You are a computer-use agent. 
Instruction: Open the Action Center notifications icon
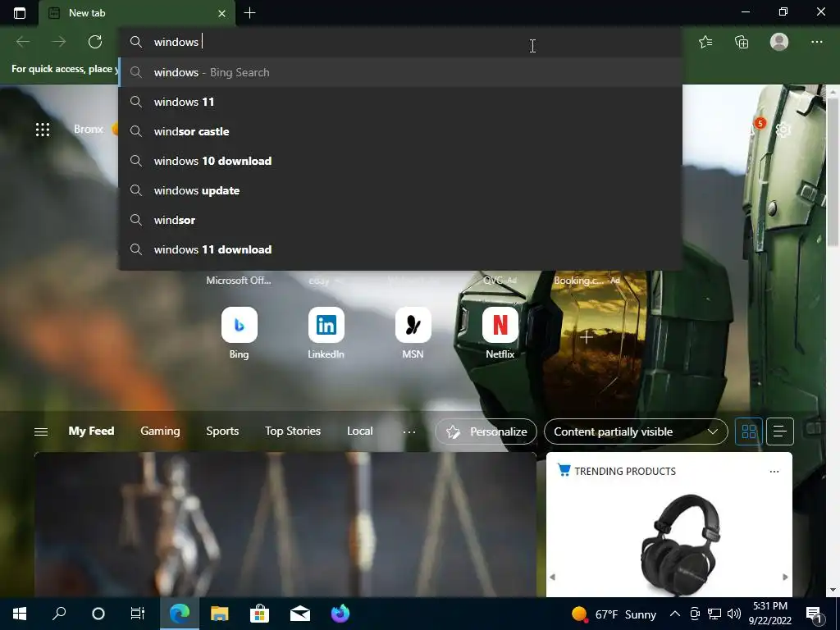[815, 614]
